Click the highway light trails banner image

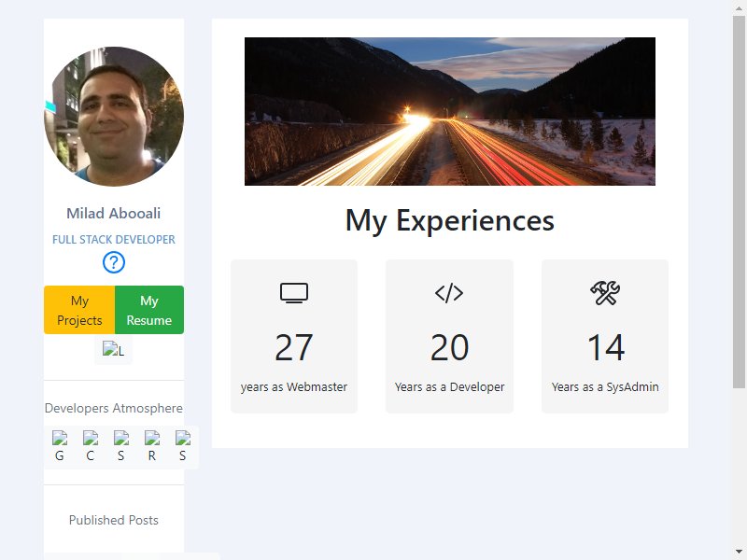pos(450,111)
